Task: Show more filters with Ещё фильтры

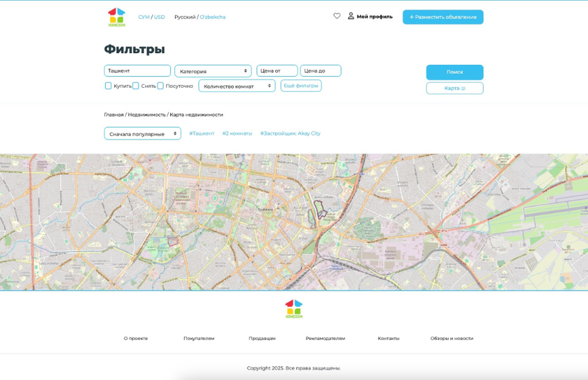Action: pos(301,86)
